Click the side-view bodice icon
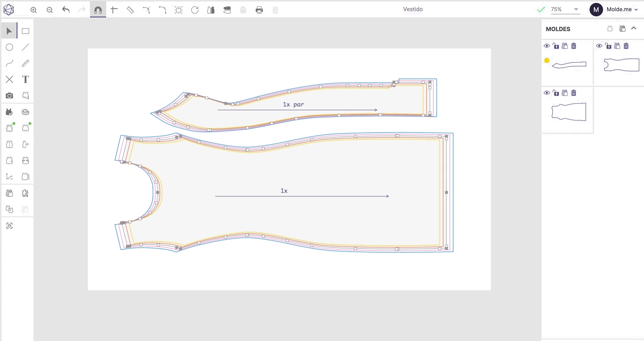644x341 pixels. 26,144
